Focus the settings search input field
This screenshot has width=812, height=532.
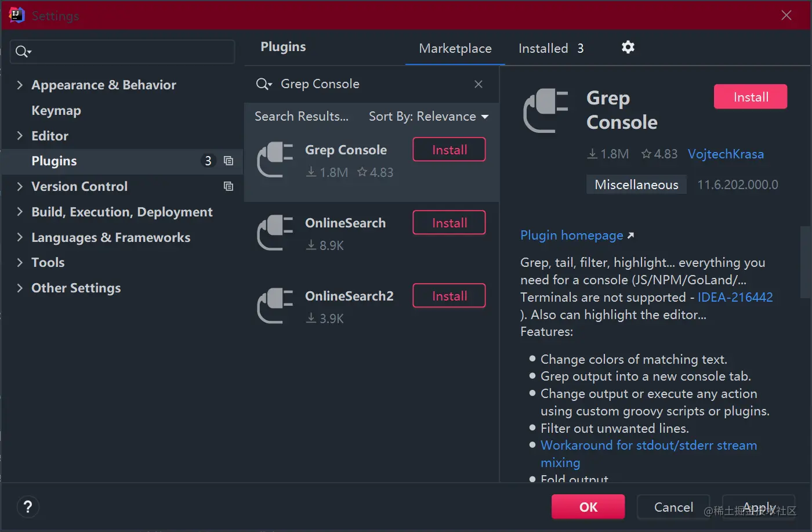coord(122,52)
